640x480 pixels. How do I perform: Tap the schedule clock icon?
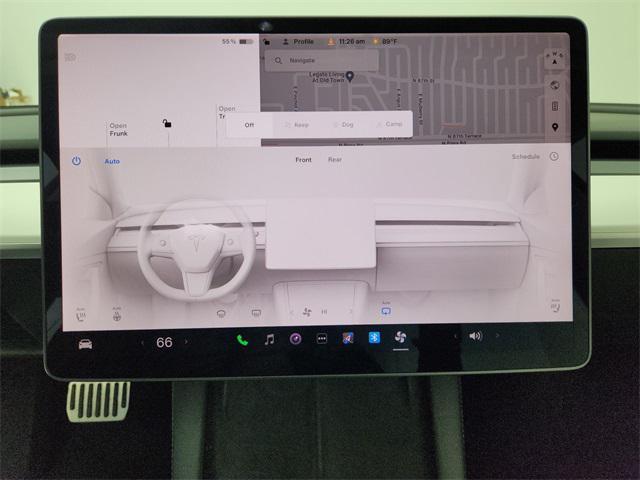[554, 156]
